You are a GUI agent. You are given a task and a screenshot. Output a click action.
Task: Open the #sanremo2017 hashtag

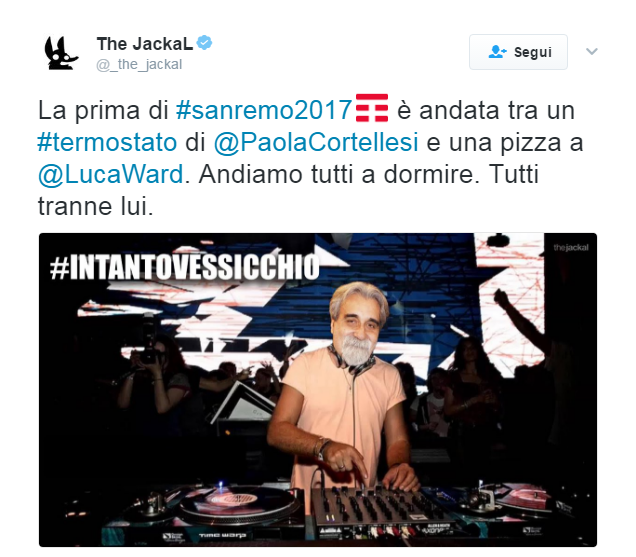pyautogui.click(x=264, y=110)
